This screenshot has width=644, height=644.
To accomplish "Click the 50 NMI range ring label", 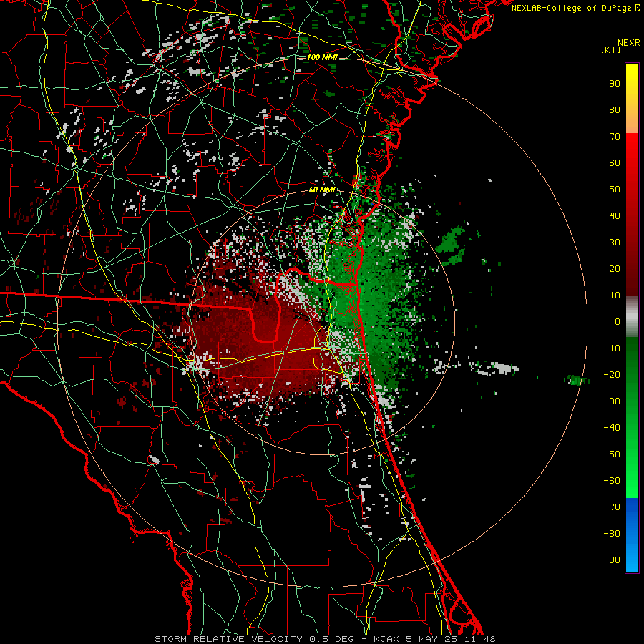I will (322, 190).
